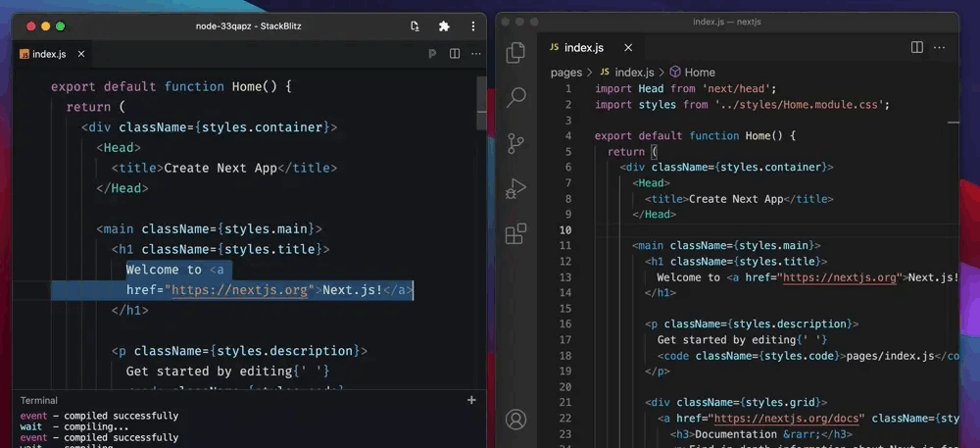Click line number 10 in VS Code
Image resolution: width=980 pixels, height=448 pixels.
click(565, 230)
